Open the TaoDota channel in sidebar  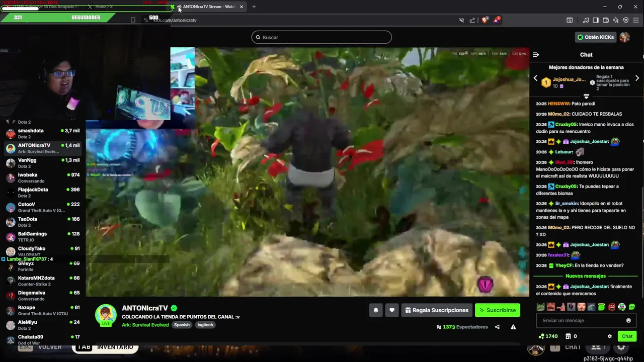pyautogui.click(x=43, y=222)
